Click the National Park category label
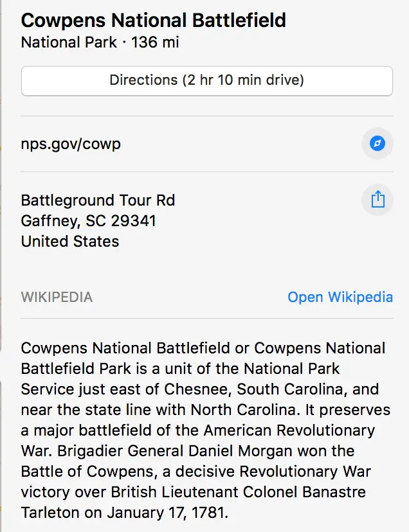409x532 pixels. (69, 43)
